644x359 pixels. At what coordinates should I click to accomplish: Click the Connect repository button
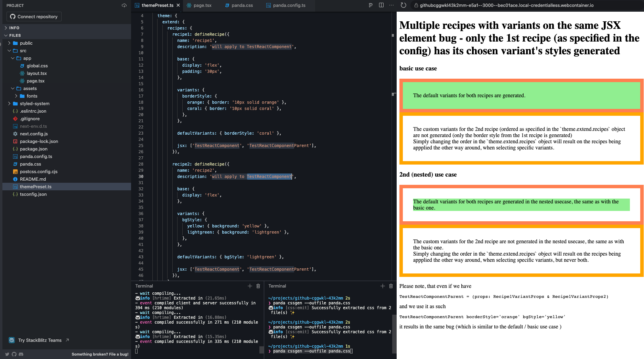pos(33,16)
